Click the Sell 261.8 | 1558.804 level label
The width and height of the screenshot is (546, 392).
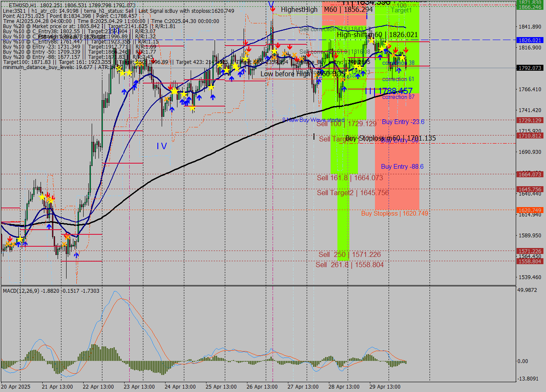349,265
